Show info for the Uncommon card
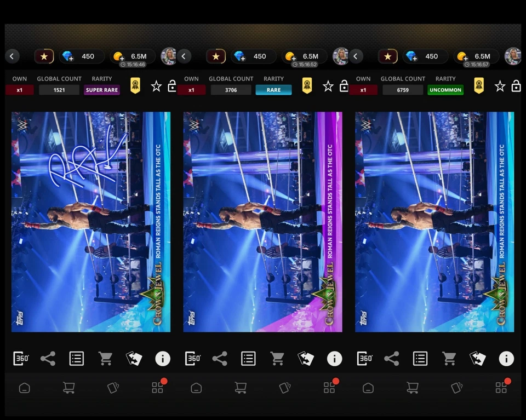Image resolution: width=526 pixels, height=420 pixels. (506, 359)
